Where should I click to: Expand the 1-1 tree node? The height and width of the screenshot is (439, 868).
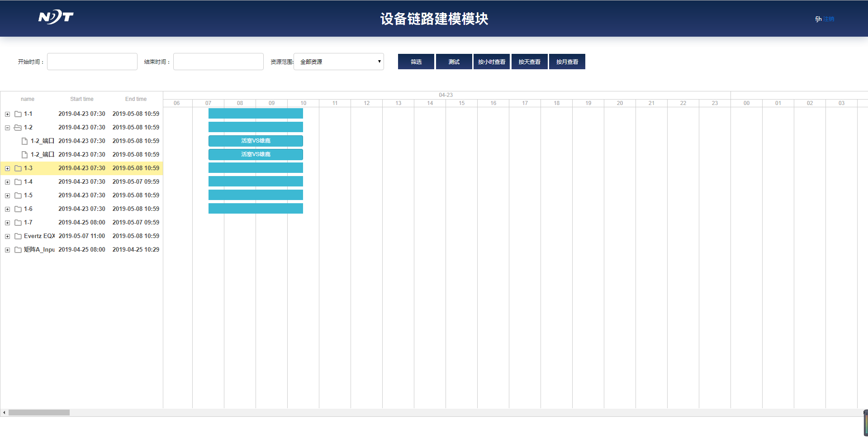click(x=7, y=114)
